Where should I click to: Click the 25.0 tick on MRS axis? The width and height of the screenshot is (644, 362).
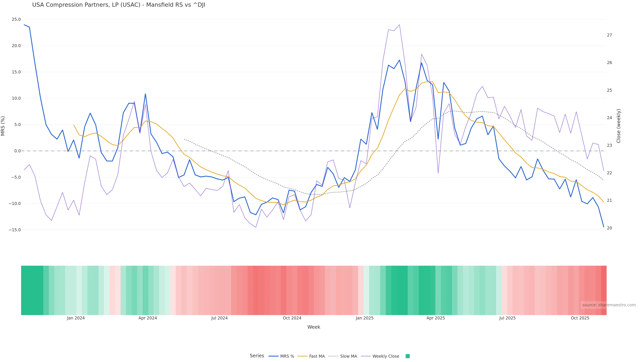(16, 19)
